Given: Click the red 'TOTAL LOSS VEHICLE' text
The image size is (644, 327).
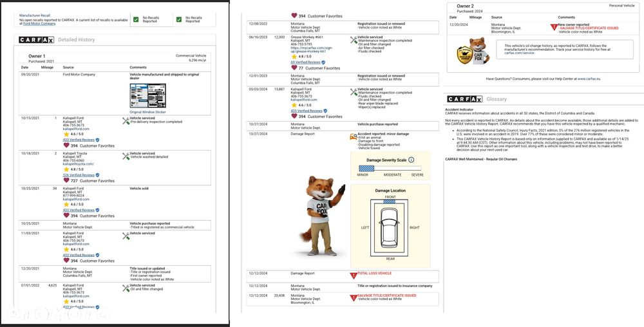Looking at the screenshot, I should [375, 274].
